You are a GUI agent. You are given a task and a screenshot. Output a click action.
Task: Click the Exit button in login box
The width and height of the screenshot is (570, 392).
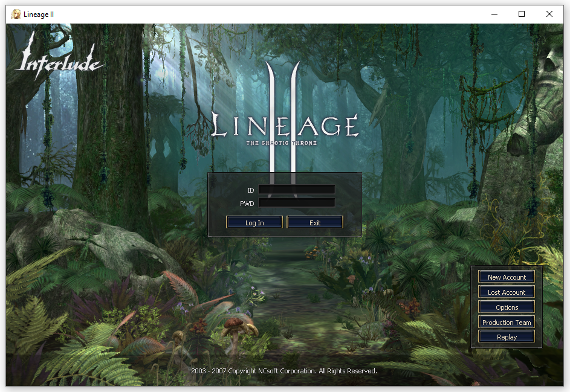click(x=315, y=222)
